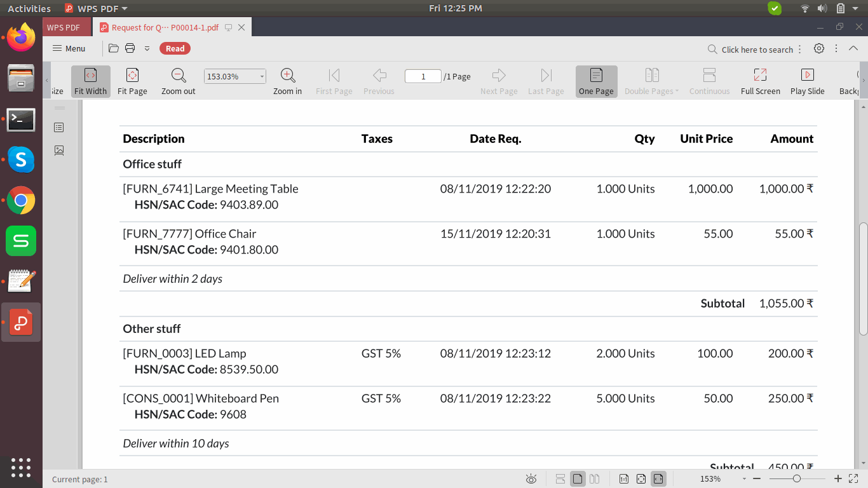Toggle One Page view mode
Screen dimensions: 868x488
click(596, 81)
